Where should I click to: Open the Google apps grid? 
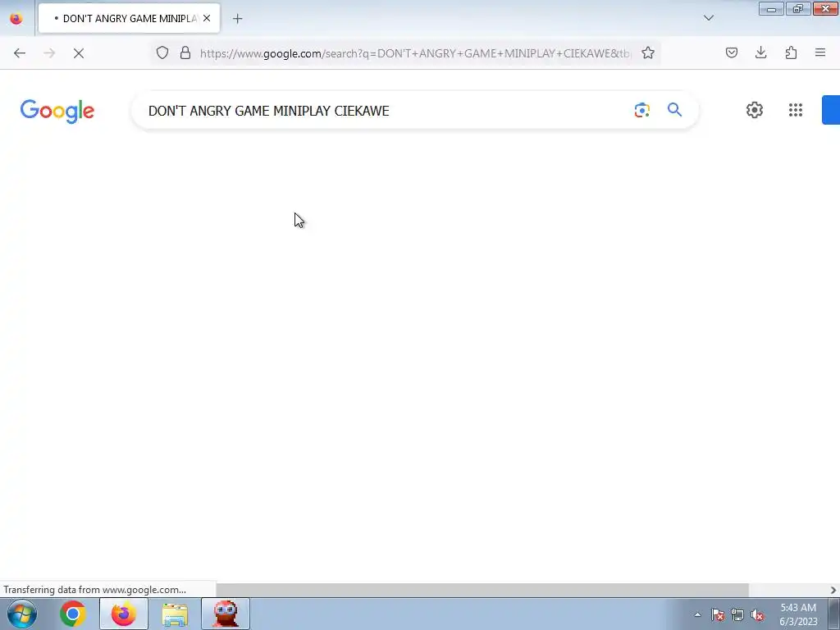pos(796,110)
